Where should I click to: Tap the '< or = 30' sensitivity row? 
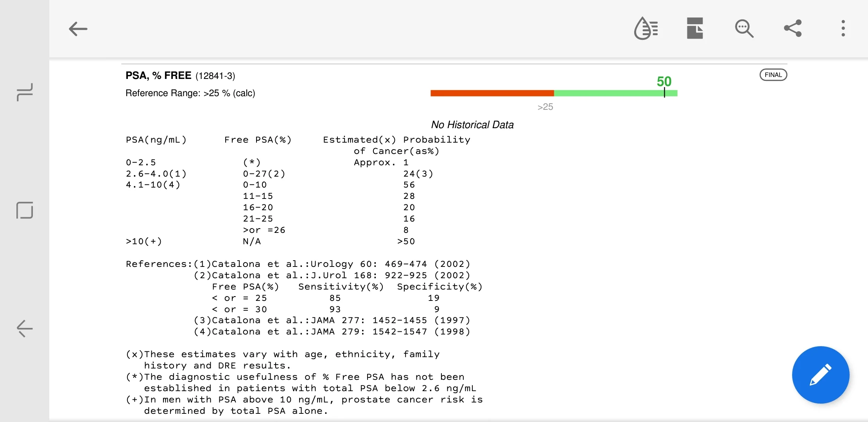coord(326,309)
